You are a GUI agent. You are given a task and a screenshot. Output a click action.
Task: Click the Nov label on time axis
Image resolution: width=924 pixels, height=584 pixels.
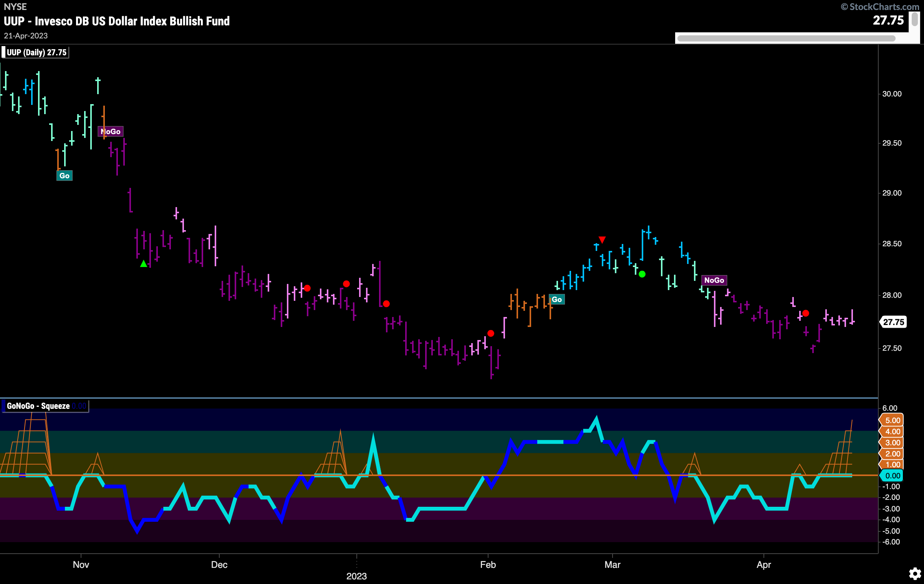pyautogui.click(x=81, y=564)
